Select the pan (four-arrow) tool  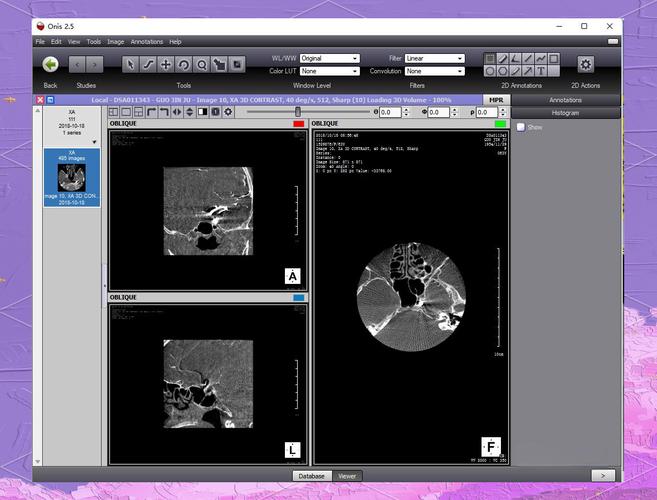click(x=166, y=65)
